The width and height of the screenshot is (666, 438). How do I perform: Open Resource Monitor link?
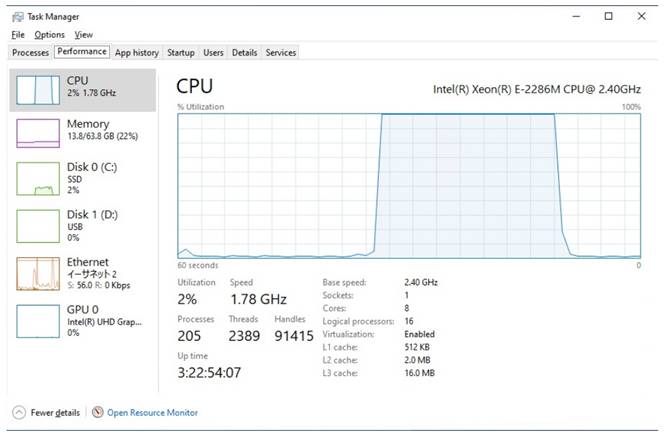click(152, 413)
